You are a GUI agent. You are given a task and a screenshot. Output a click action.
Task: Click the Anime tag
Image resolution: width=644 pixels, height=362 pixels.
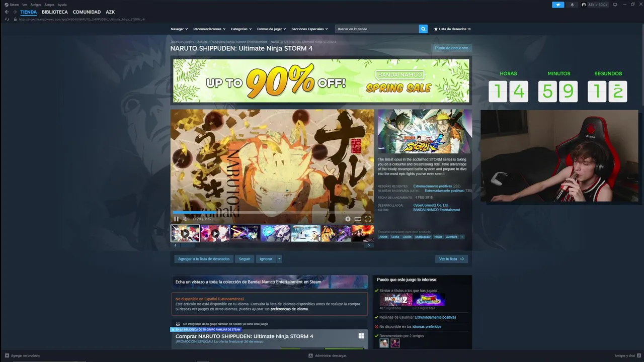383,237
